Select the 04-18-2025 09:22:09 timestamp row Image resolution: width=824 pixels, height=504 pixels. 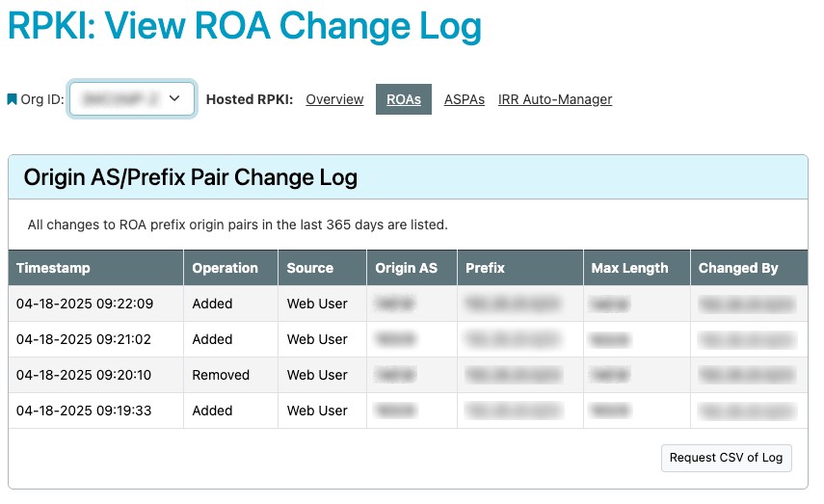pyautogui.click(x=85, y=304)
